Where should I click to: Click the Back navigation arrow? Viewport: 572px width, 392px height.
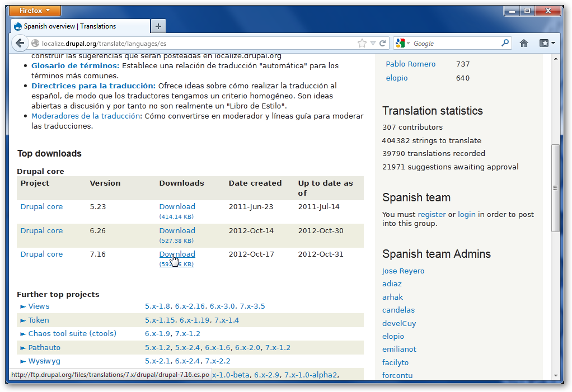(x=20, y=43)
